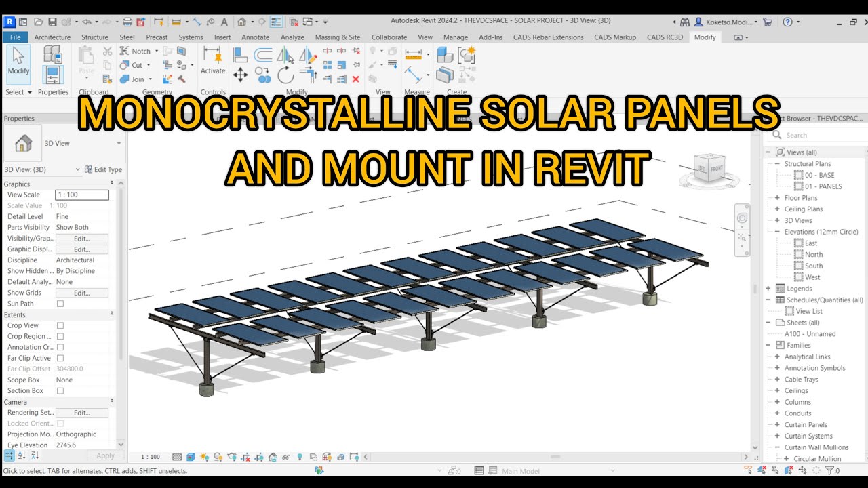Enable the Sun Path checkbox
The height and width of the screenshot is (488, 868).
(60, 304)
